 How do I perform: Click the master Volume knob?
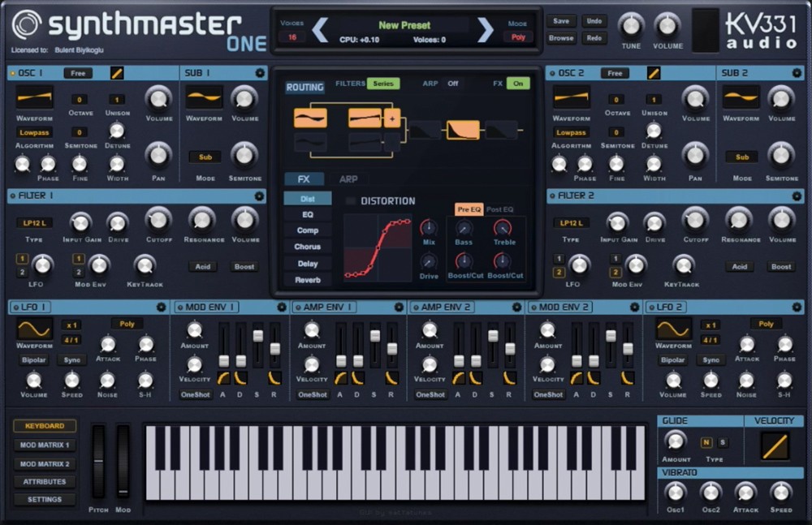667,25
